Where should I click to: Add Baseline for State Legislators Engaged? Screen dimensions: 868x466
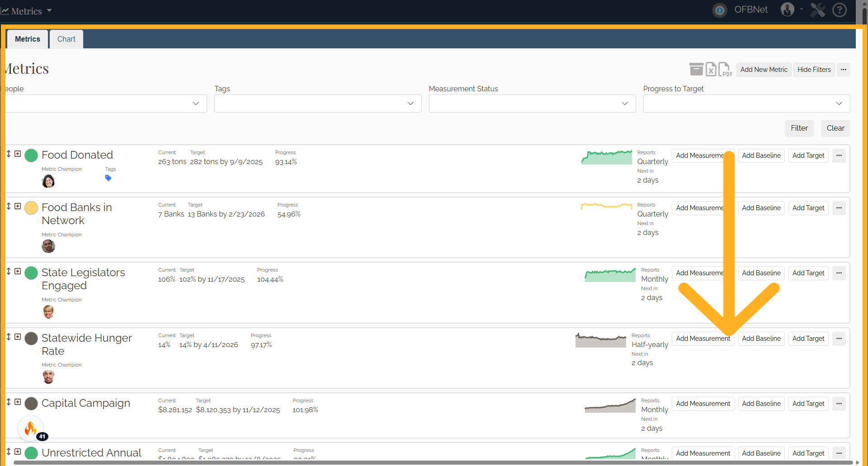point(761,273)
